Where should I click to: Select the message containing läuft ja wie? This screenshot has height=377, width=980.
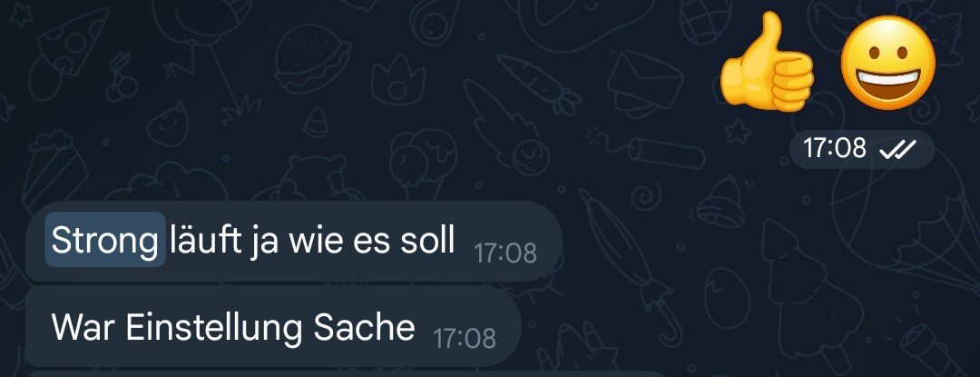point(294,242)
